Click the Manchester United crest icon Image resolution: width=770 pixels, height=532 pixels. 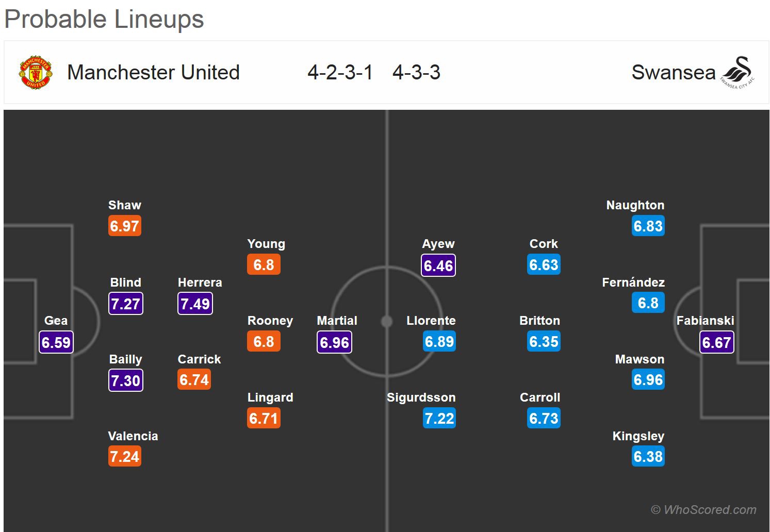(35, 73)
